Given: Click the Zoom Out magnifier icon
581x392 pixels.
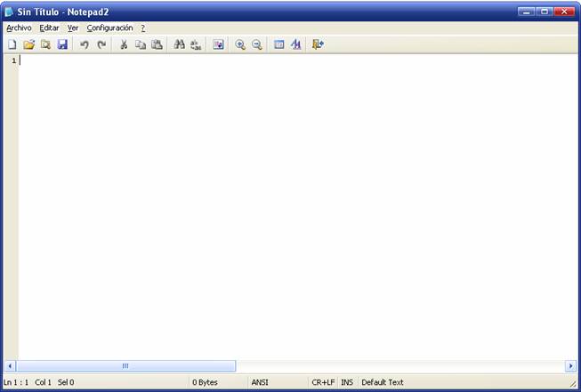Looking at the screenshot, I should point(257,44).
